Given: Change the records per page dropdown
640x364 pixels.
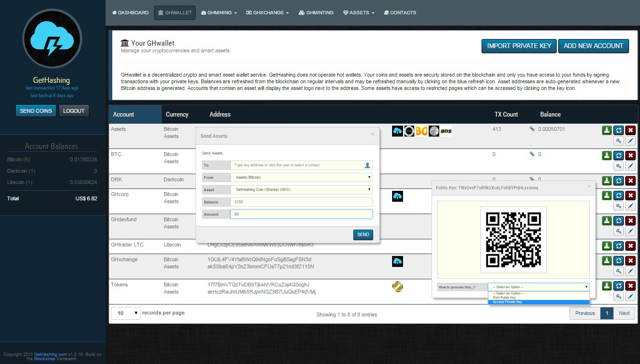Looking at the screenshot, I should coord(126,313).
